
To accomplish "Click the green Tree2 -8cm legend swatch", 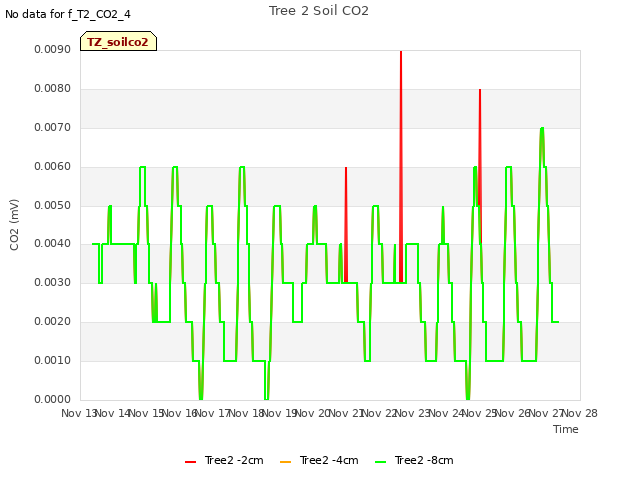I will (380, 462).
